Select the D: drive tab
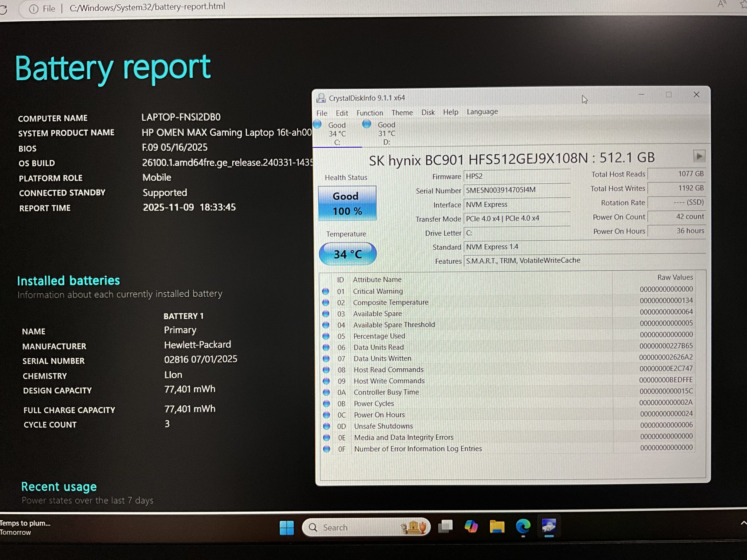 [386, 134]
